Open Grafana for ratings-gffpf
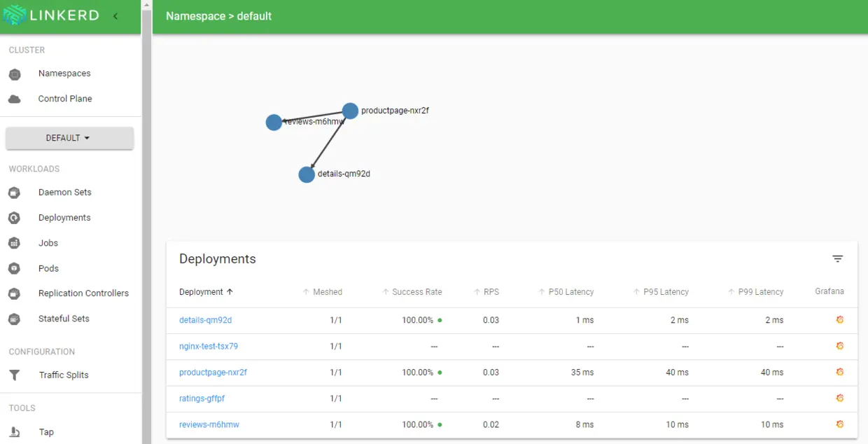This screenshot has width=868, height=444. 840,398
